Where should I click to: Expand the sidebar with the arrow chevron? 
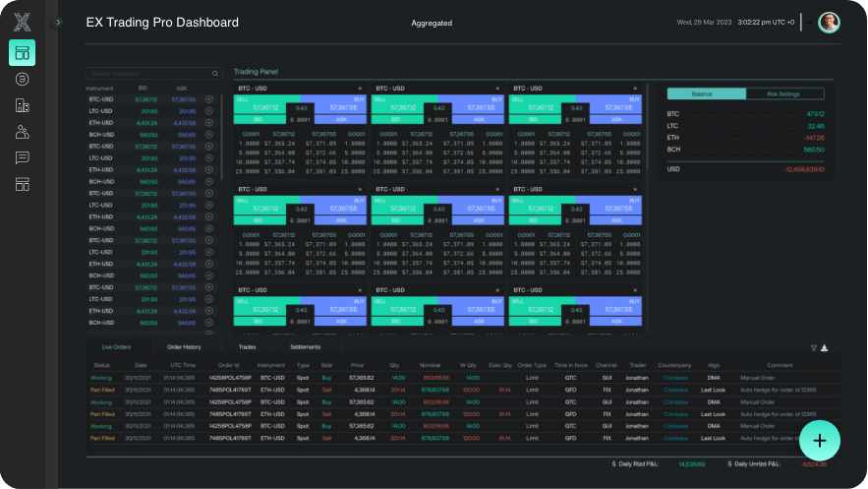58,22
